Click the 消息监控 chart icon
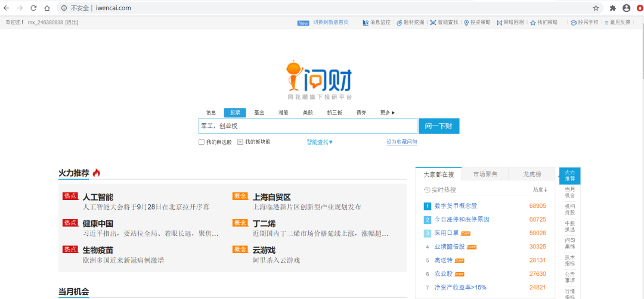The width and height of the screenshot is (644, 299). (366, 23)
